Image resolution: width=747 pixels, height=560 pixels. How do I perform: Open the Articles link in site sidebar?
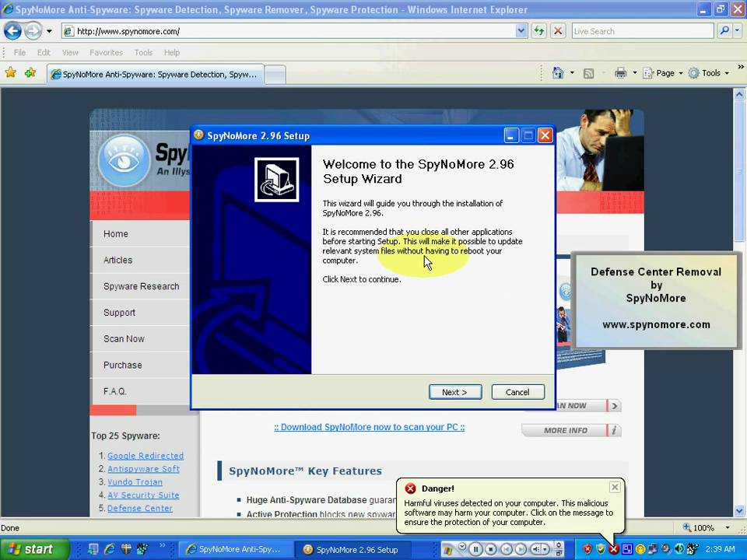[117, 260]
